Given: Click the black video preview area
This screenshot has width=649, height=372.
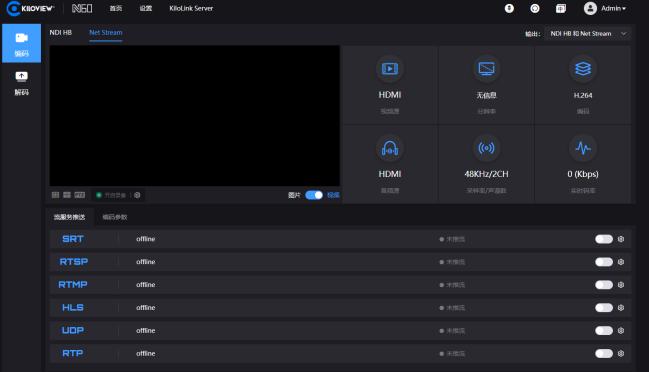Looking at the screenshot, I should pyautogui.click(x=195, y=115).
